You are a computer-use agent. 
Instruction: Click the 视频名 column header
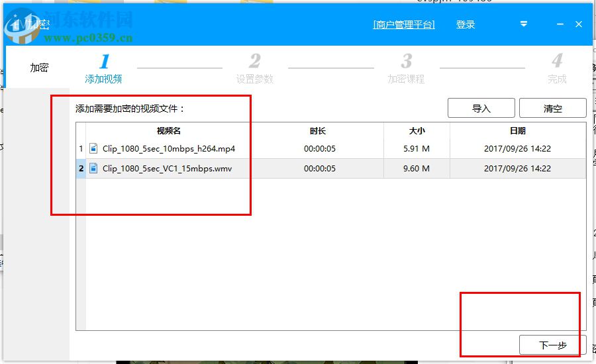169,131
